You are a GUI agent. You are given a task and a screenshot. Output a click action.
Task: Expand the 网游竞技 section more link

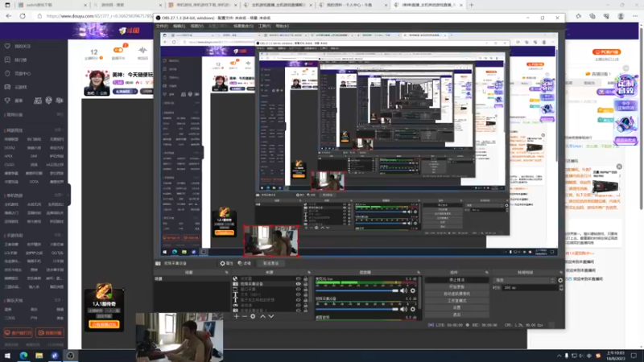[59, 130]
